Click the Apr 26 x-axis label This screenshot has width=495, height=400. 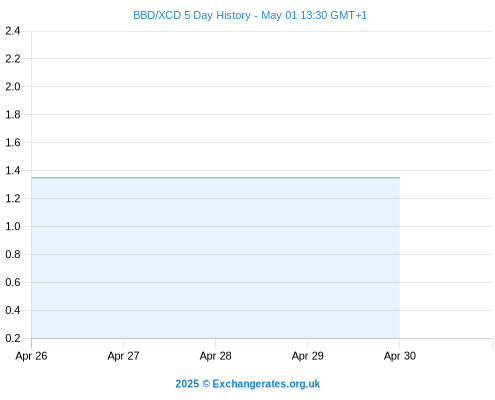[x=31, y=356]
